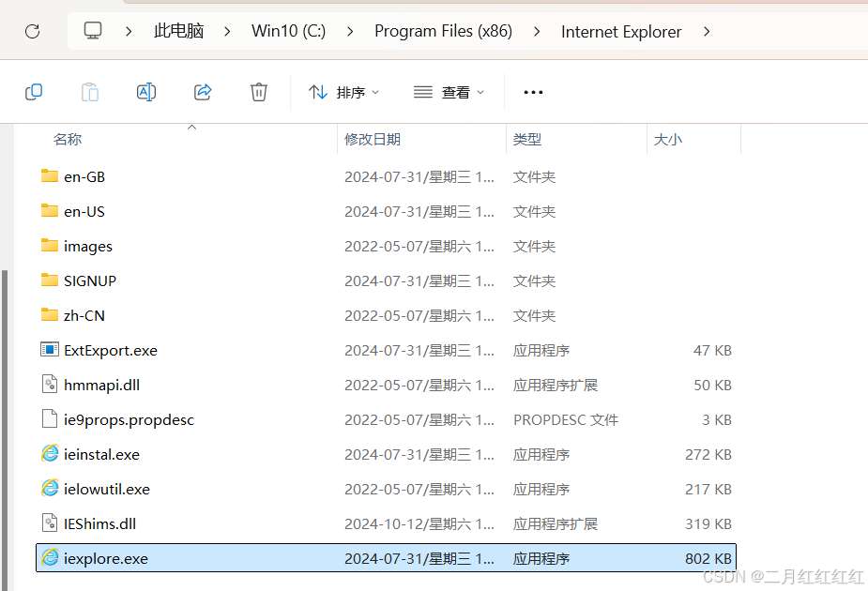The image size is (868, 591).
Task: Click size value 47 KB
Action: [712, 351]
